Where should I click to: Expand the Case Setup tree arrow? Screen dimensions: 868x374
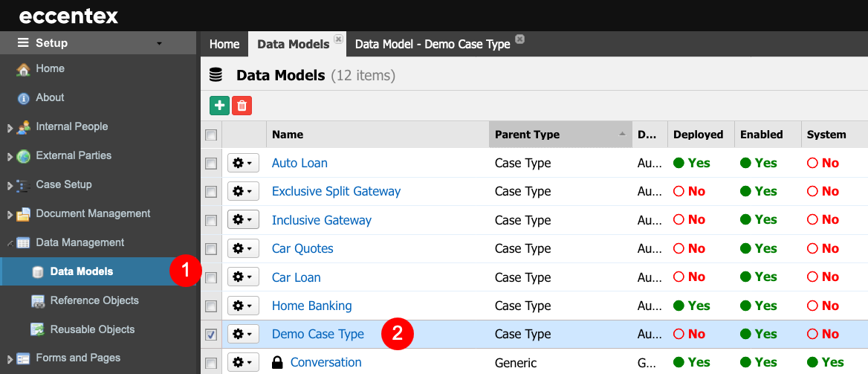tap(10, 186)
